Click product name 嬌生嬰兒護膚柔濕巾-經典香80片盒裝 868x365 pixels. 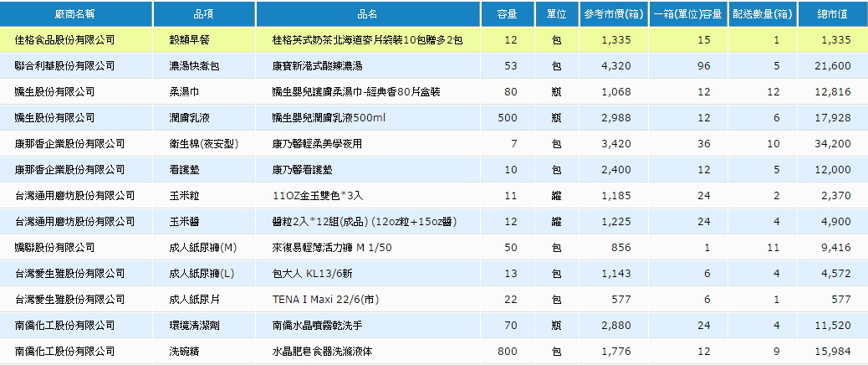pos(356,92)
